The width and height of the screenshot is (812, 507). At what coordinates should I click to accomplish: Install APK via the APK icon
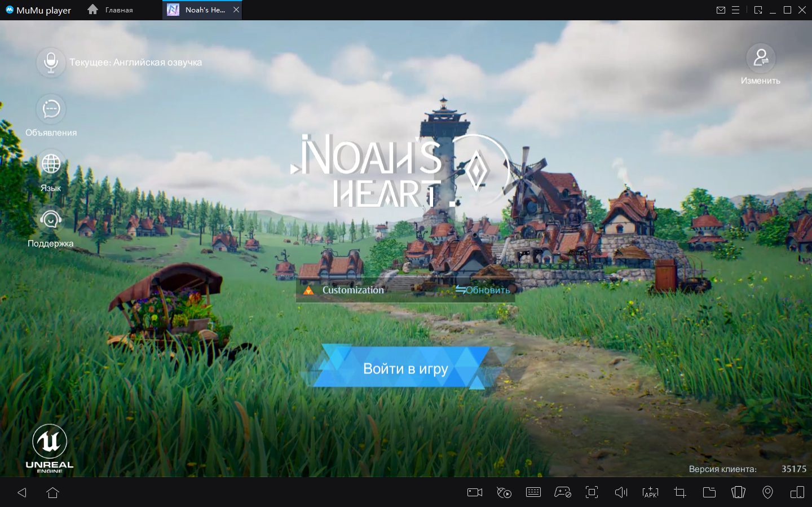tap(650, 492)
